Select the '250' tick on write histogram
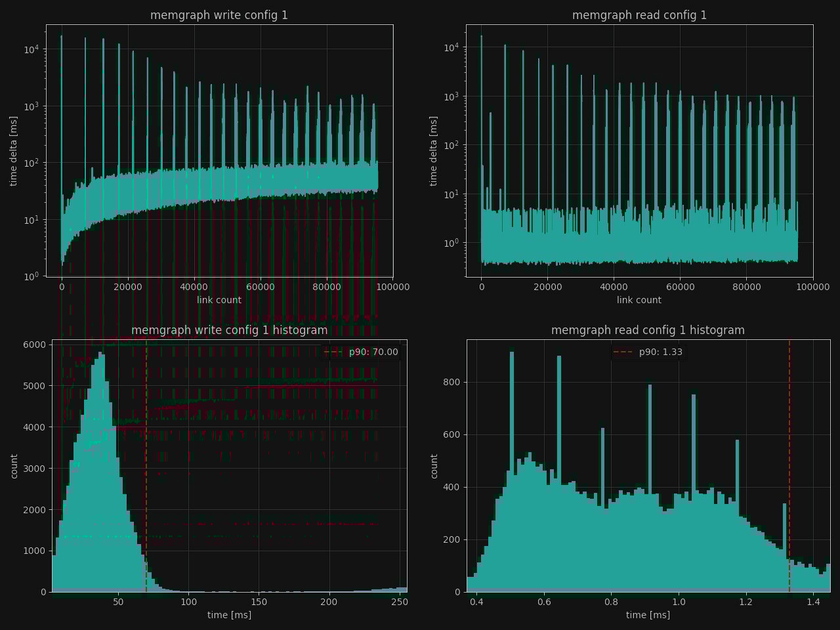Viewport: 840px width, 630px height. tap(399, 602)
